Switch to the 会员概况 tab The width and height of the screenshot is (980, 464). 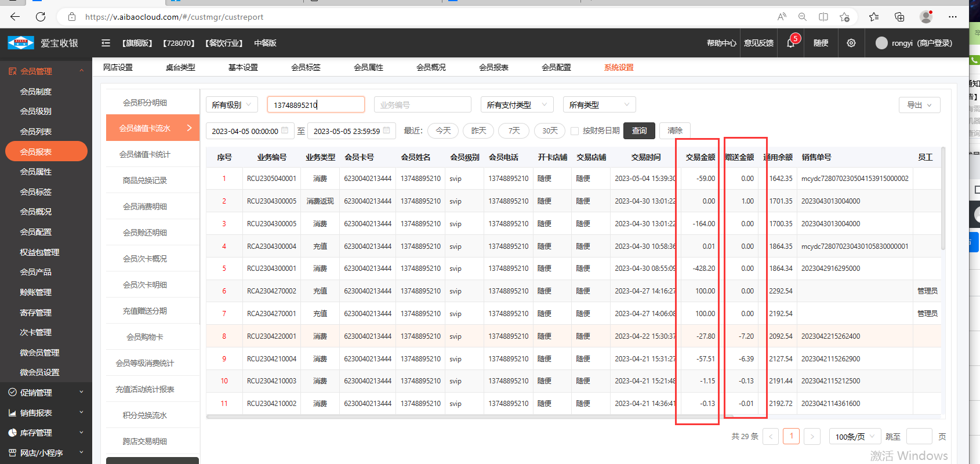(431, 67)
